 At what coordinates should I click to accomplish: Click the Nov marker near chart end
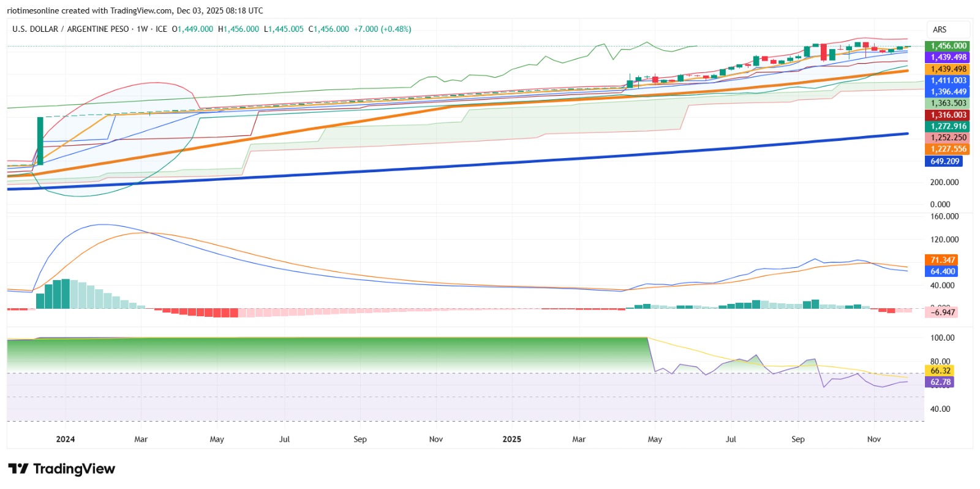coord(874,439)
